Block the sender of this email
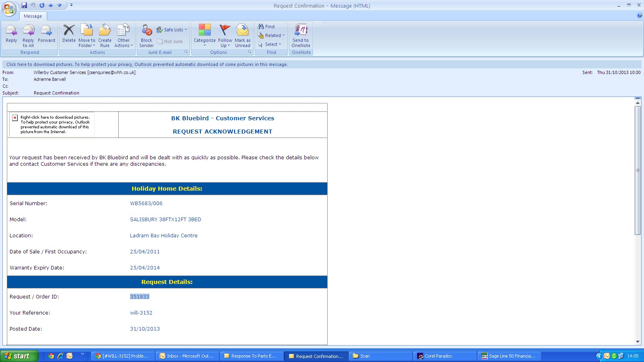Screen dimensions: 644x362 click(147, 35)
